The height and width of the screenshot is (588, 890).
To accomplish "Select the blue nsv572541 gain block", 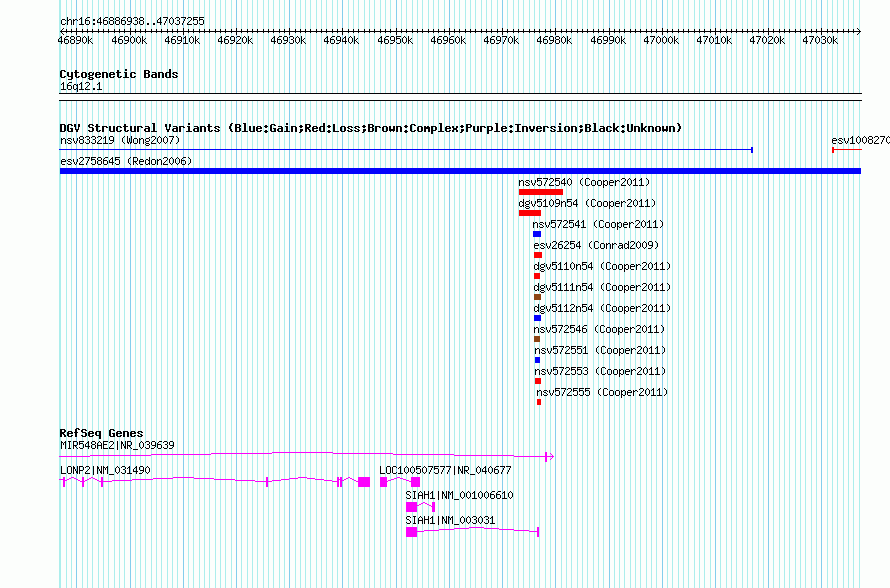I will (x=537, y=234).
